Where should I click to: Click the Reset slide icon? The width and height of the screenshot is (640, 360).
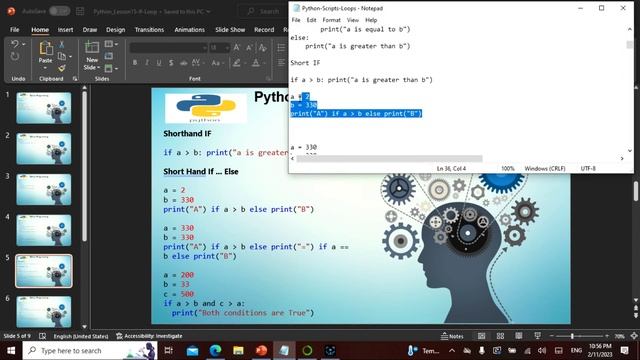point(109,56)
